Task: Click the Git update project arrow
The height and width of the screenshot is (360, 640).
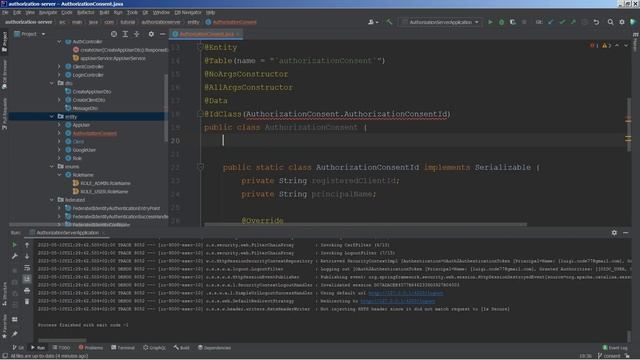Action: point(551,22)
